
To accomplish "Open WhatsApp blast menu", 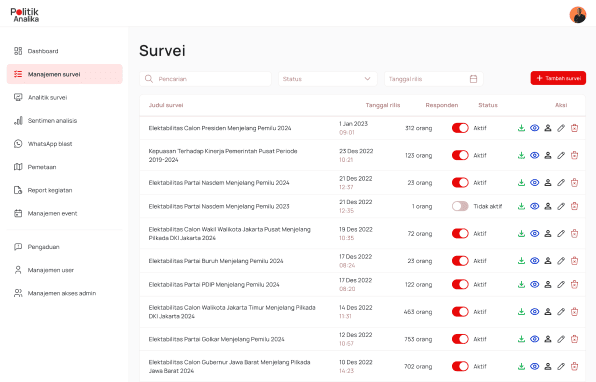I will [65, 144].
